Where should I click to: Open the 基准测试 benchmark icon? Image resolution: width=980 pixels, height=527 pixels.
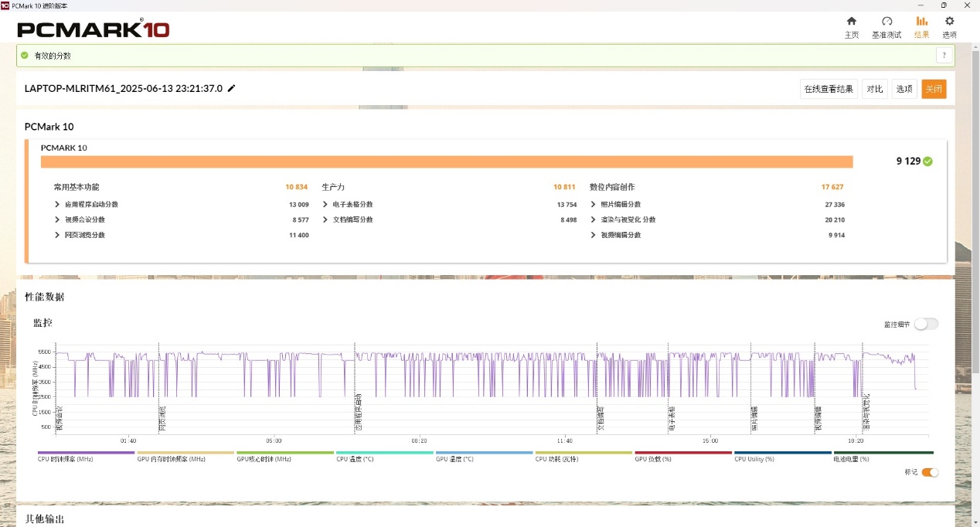(x=886, y=21)
